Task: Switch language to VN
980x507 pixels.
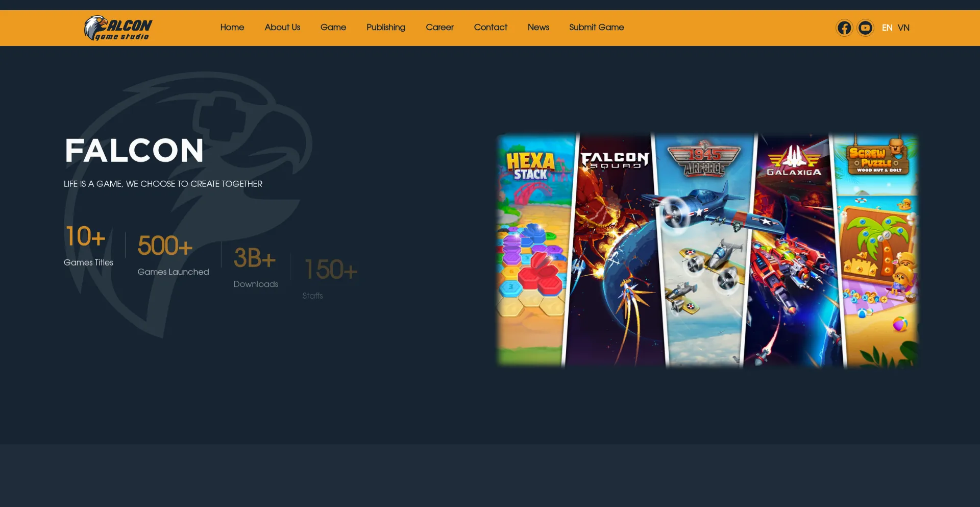Action: pos(903,28)
